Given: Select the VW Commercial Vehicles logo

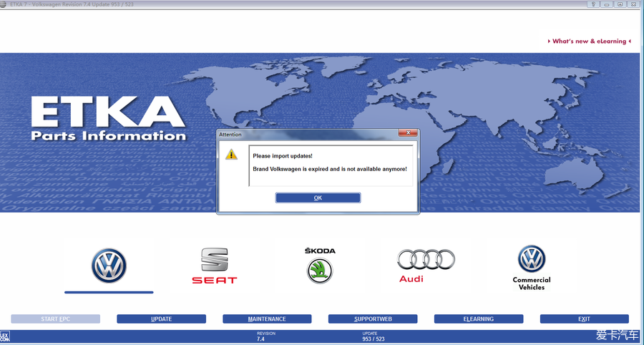Looking at the screenshot, I should (532, 268).
